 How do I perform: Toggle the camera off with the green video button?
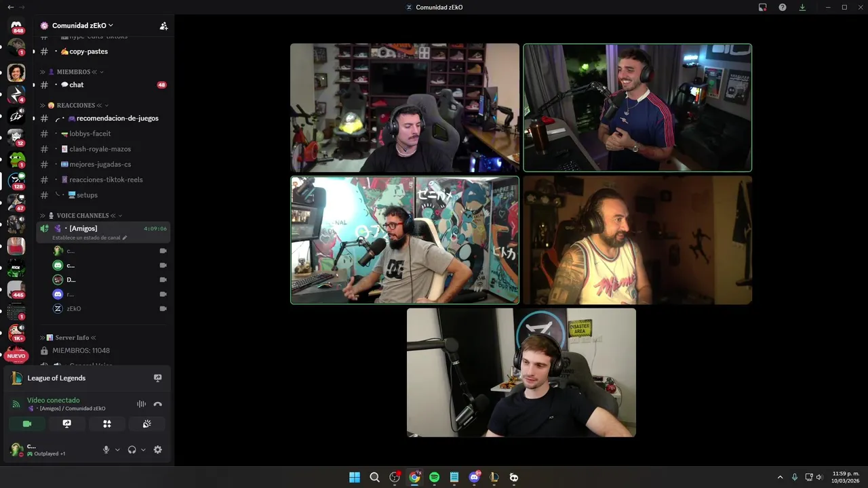(27, 424)
